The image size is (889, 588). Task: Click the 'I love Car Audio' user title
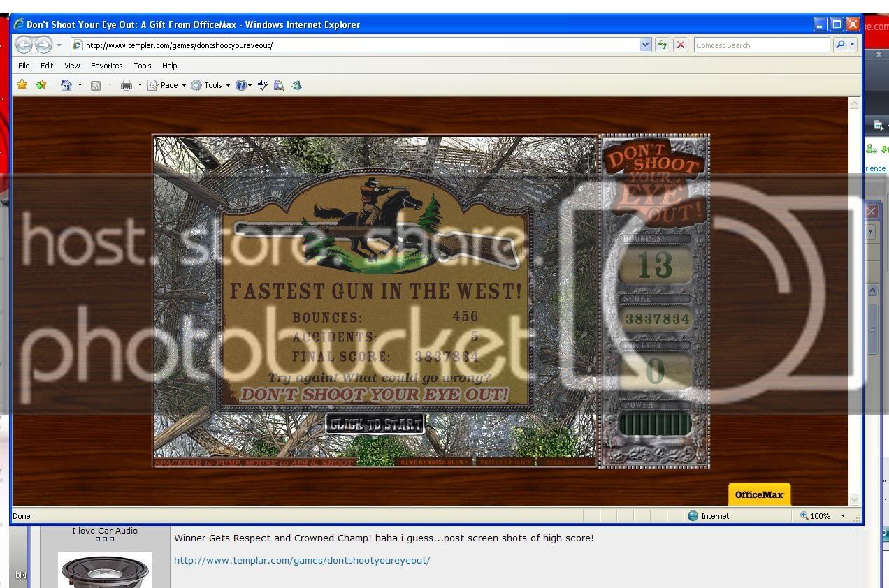(105, 531)
